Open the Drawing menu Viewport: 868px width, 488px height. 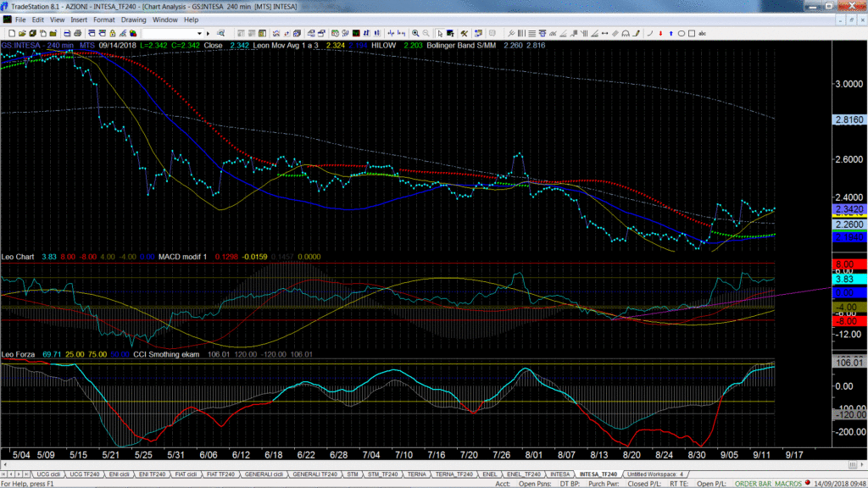click(x=133, y=20)
